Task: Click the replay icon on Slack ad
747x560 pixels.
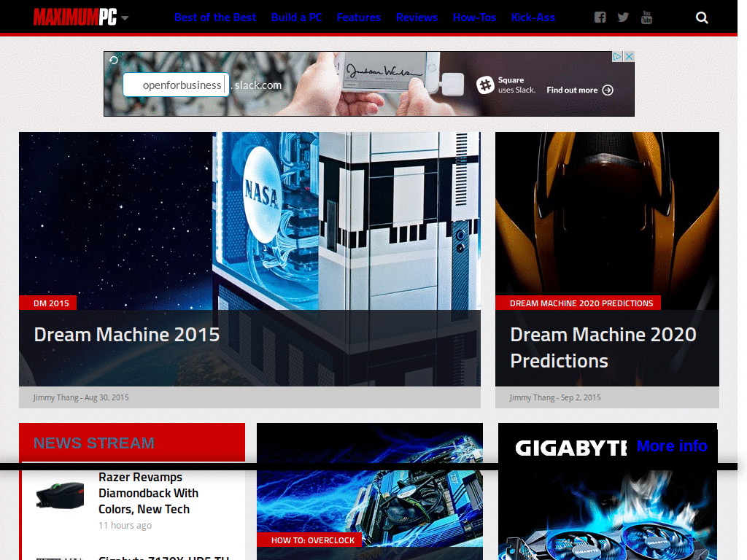Action: point(113,60)
